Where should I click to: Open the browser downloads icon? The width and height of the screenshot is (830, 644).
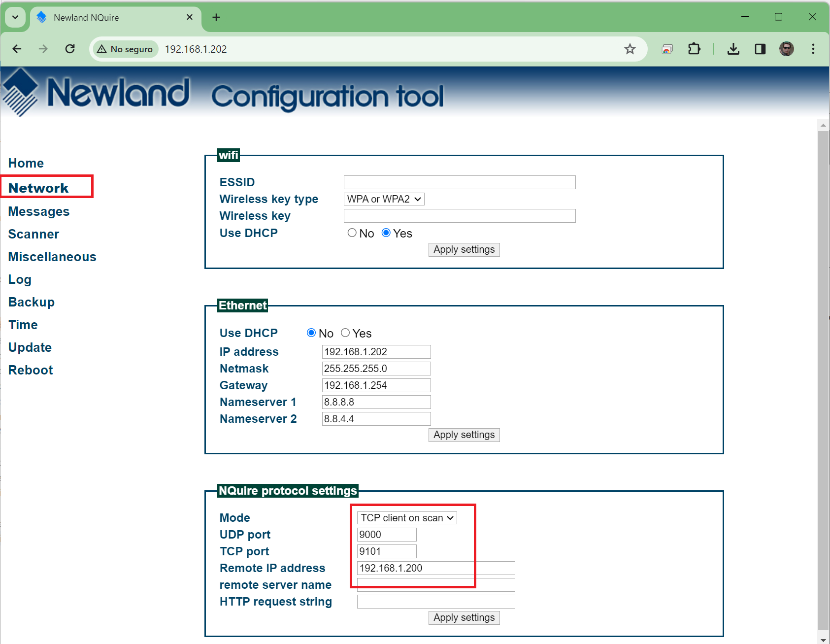(x=733, y=49)
